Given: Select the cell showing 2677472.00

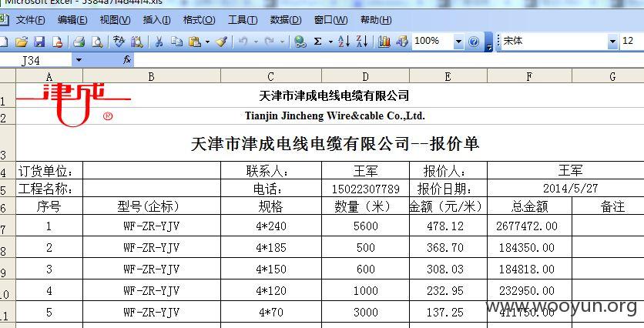Looking at the screenshot, I should pos(529,226).
